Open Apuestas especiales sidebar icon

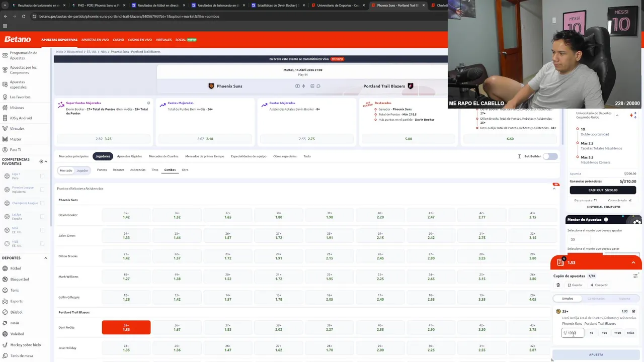coord(5,84)
